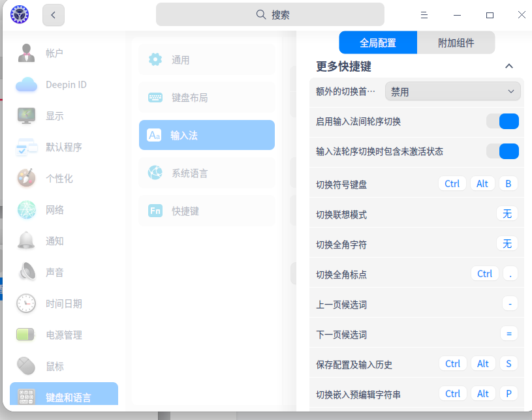Collapse the 更多快捷键 section

(x=510, y=66)
